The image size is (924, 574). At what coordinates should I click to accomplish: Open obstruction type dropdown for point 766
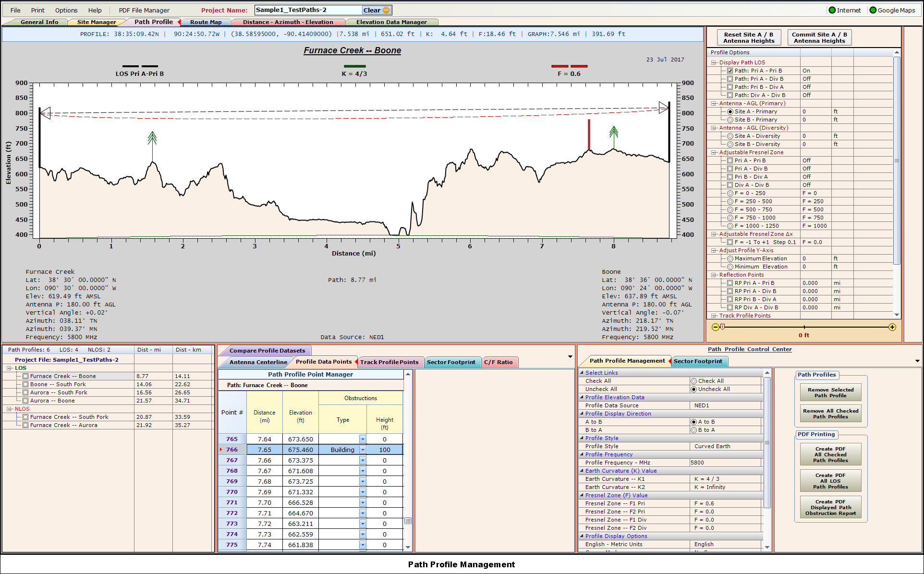tap(363, 450)
